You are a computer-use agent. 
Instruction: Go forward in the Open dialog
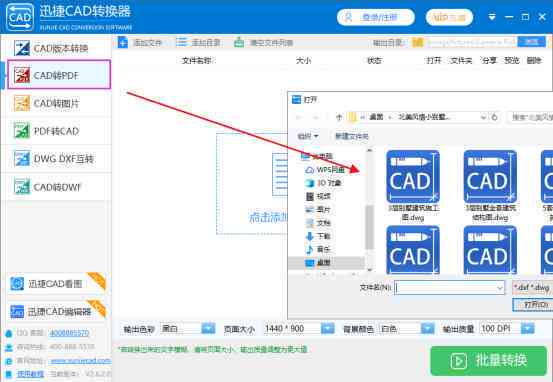pyautogui.click(x=316, y=117)
